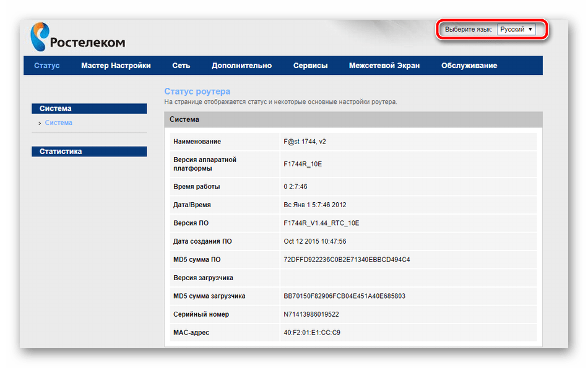Expand the Система sidebar header
Screen dimensions: 588x368
[89, 109]
